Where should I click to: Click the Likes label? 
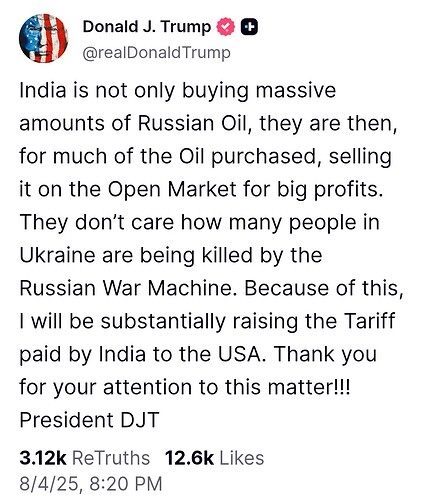coord(242,458)
